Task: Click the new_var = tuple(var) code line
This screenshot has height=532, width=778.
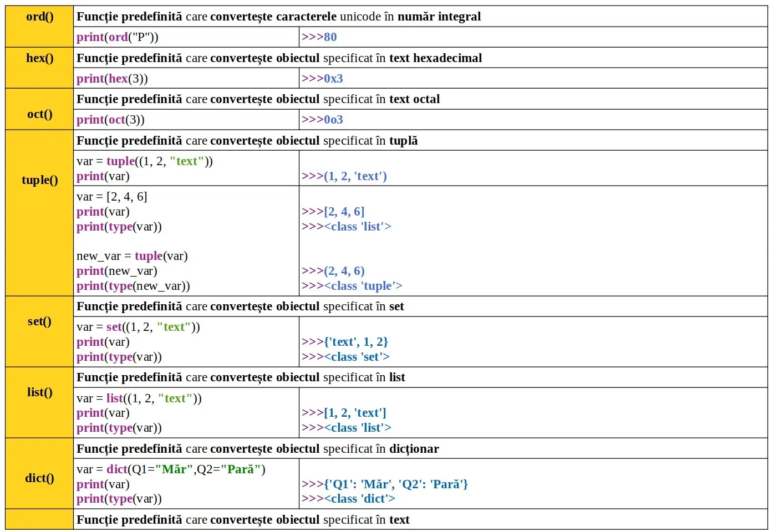Action: point(132,256)
